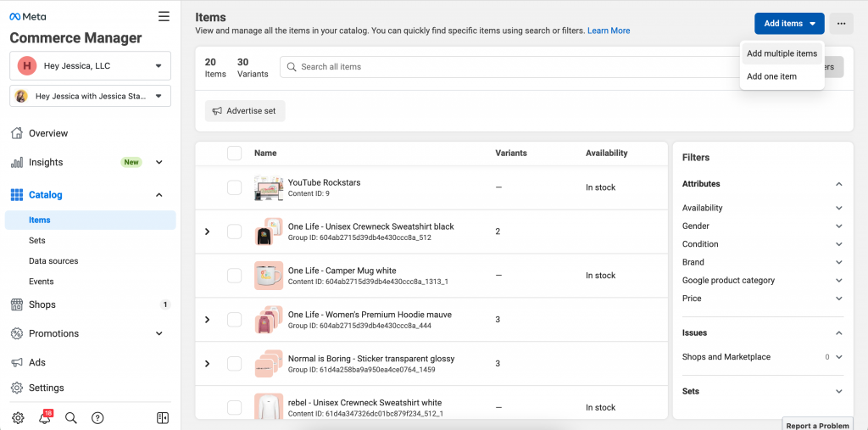Click the Ads megaphone icon in sidebar
Viewport: 868px width, 430px height.
(x=17, y=362)
